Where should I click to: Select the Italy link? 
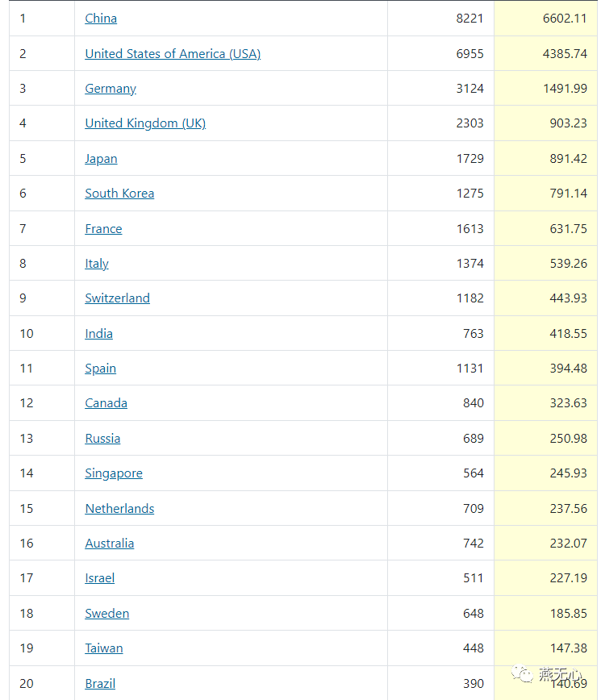[97, 264]
